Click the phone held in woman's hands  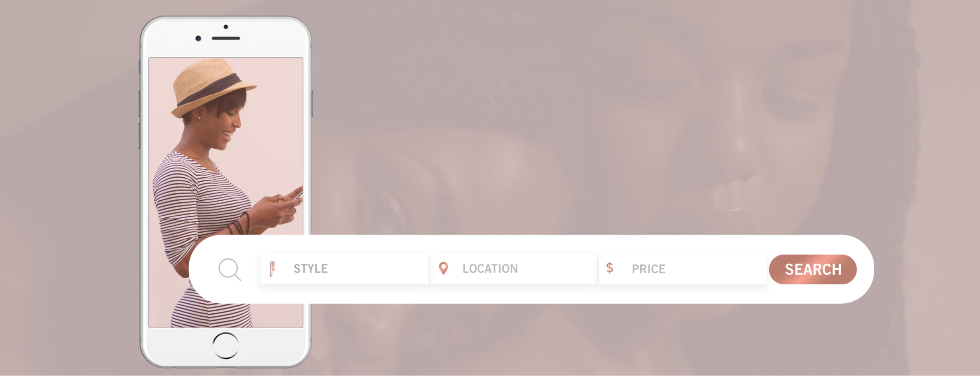coord(298,195)
